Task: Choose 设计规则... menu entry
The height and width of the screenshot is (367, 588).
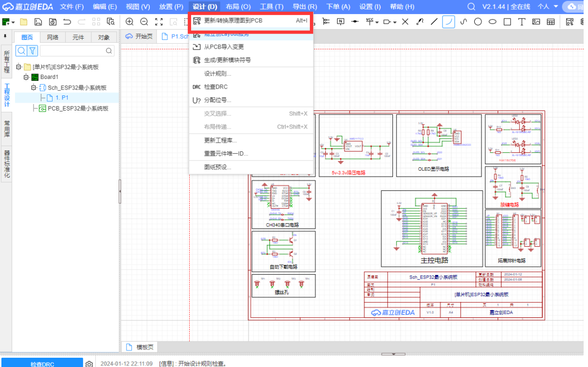Action: (251, 73)
